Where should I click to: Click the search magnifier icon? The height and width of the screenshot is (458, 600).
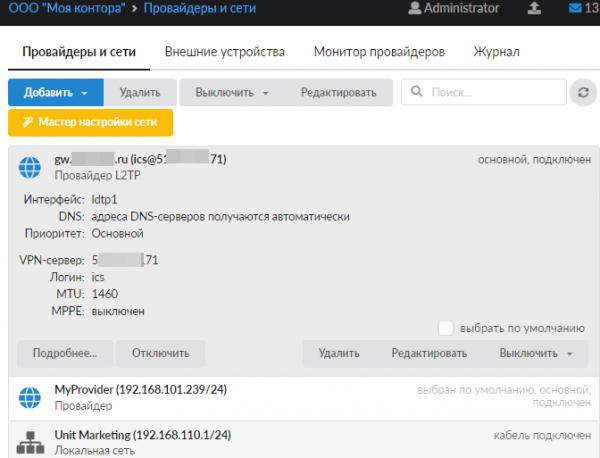[x=417, y=93]
